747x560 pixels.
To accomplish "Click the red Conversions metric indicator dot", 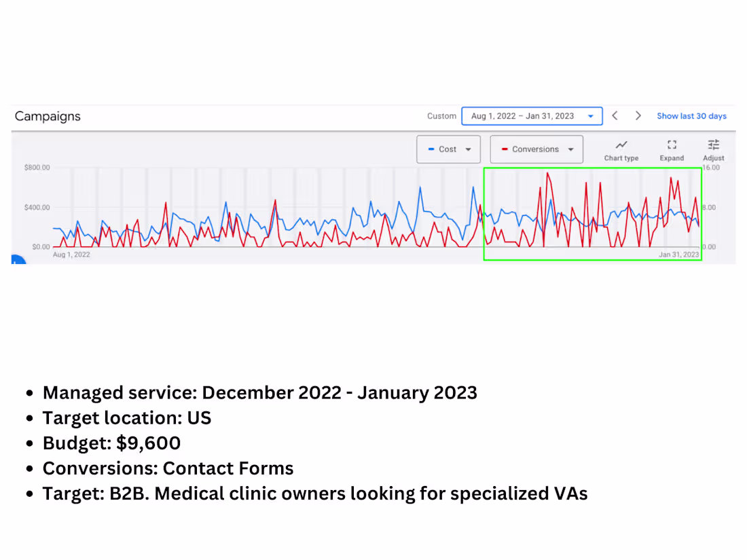I will click(x=504, y=149).
